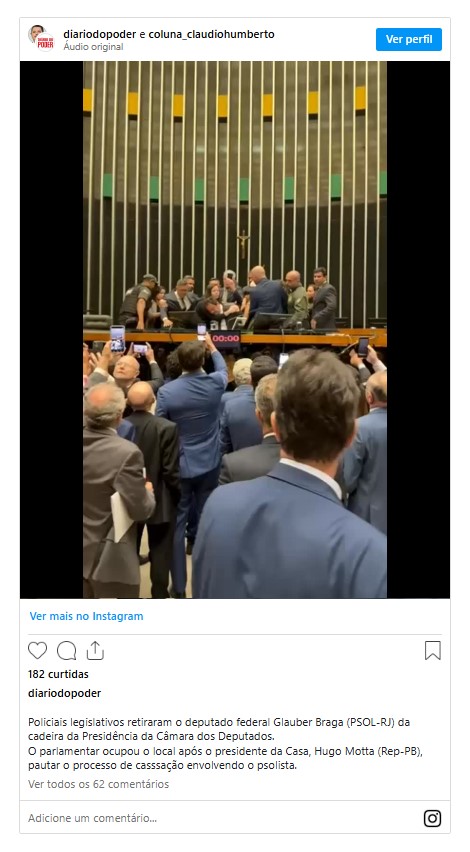470x852 pixels.
Task: Click the post caption text about Glauber Braga
Action: 225,744
